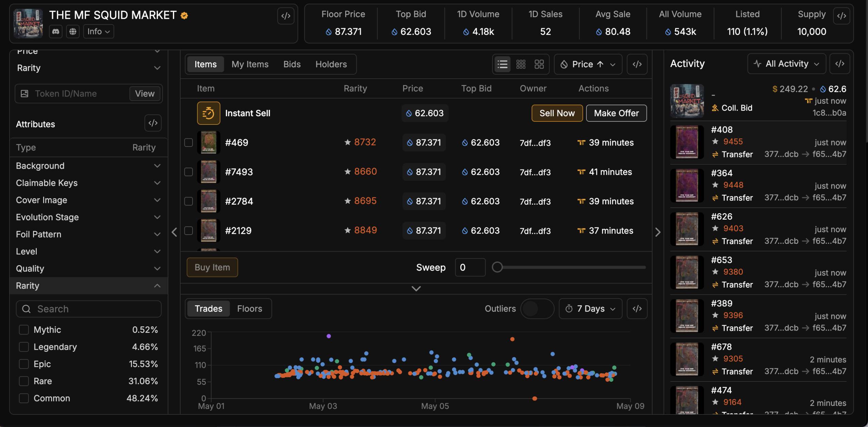Switch to the Holders tab

(331, 64)
